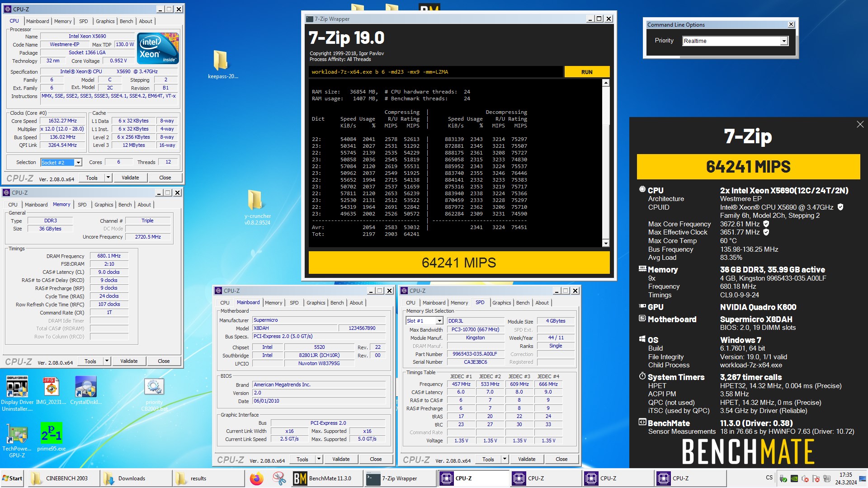The image size is (868, 488).
Task: Click the BenchMate section icon
Action: [x=642, y=422]
